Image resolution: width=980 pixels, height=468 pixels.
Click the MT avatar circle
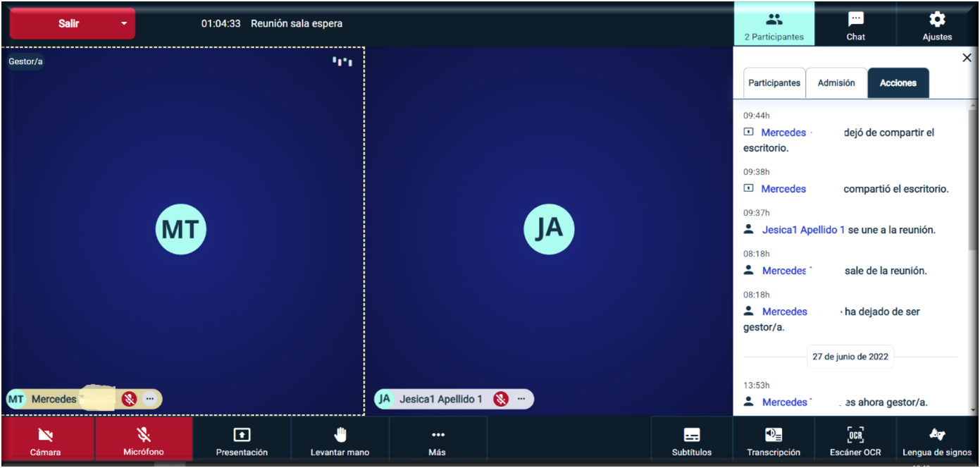[x=181, y=229]
